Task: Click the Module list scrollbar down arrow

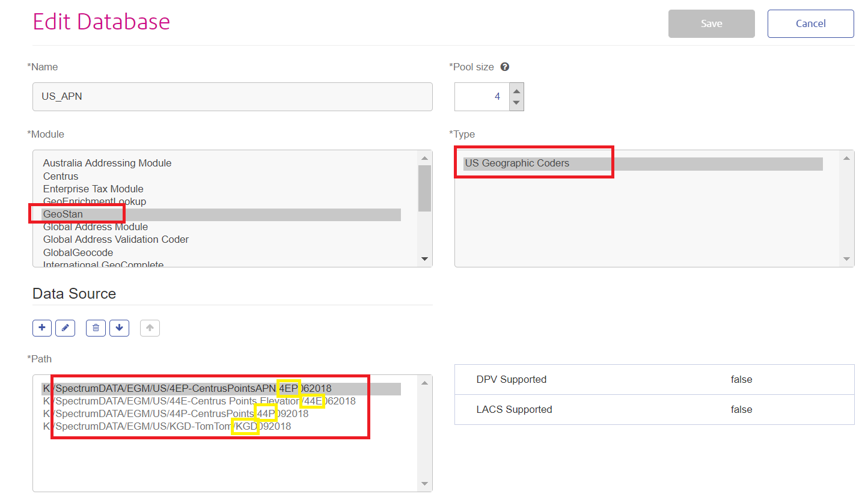Action: point(424,258)
